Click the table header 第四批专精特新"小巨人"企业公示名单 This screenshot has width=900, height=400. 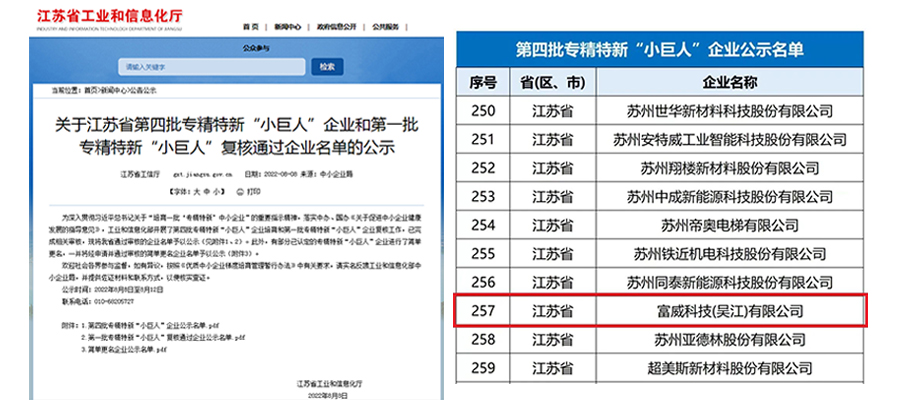coord(660,49)
